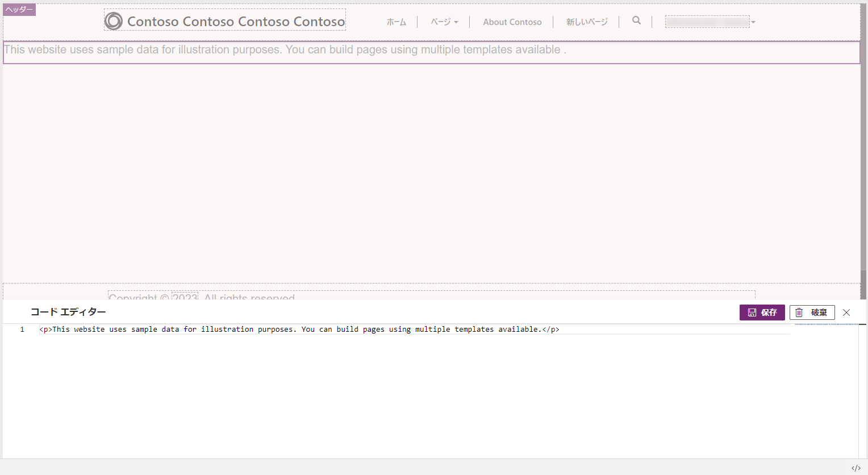868x475 pixels.
Task: Expand the ページ dropdown menu
Action: 444,22
